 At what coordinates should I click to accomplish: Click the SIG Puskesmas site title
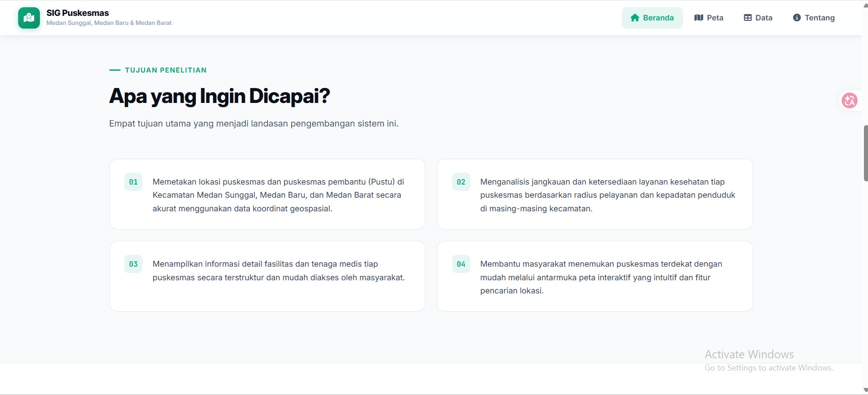pyautogui.click(x=78, y=13)
